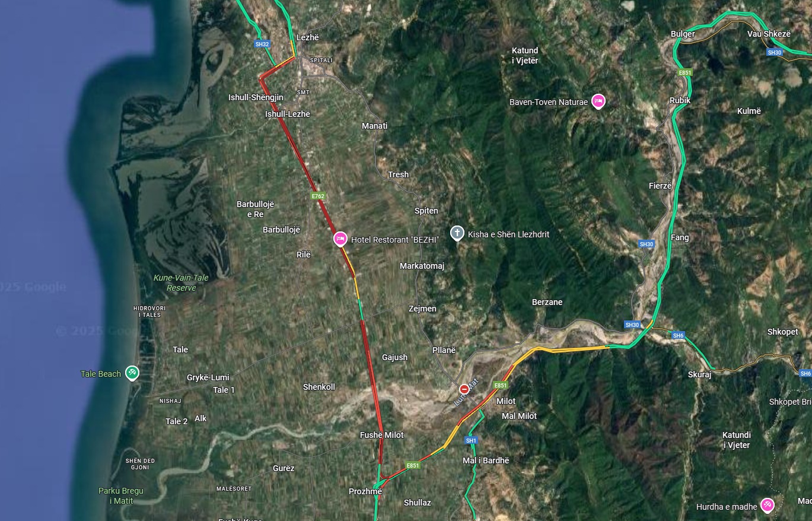Click the E851 shield near Rubik
Image resolution: width=812 pixels, height=521 pixels.
[686, 72]
